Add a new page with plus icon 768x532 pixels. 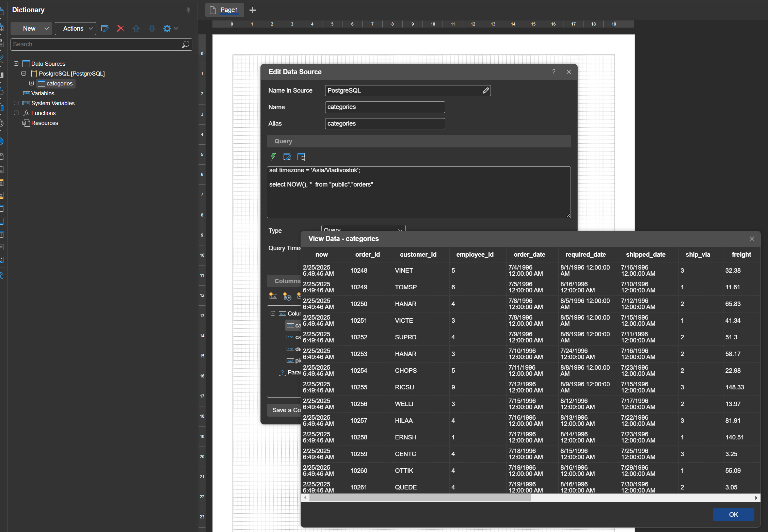click(253, 10)
